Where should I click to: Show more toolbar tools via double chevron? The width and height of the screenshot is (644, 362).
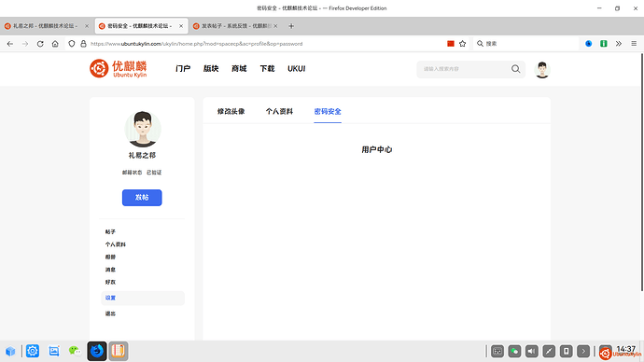click(619, 44)
